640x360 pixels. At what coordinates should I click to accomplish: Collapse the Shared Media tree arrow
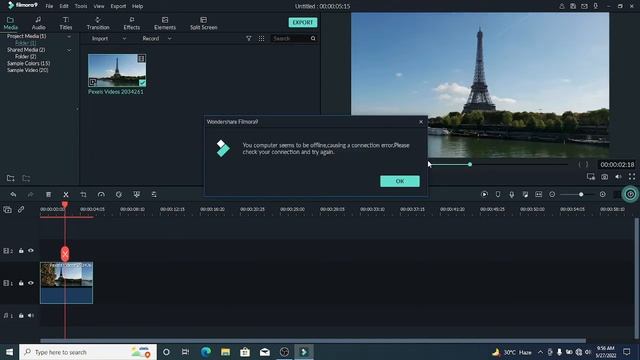[x=69, y=50]
